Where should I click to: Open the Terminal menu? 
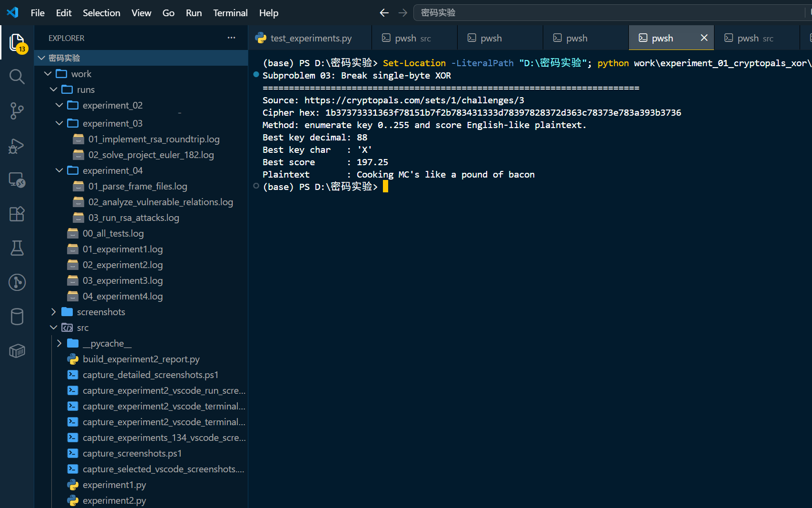(230, 13)
